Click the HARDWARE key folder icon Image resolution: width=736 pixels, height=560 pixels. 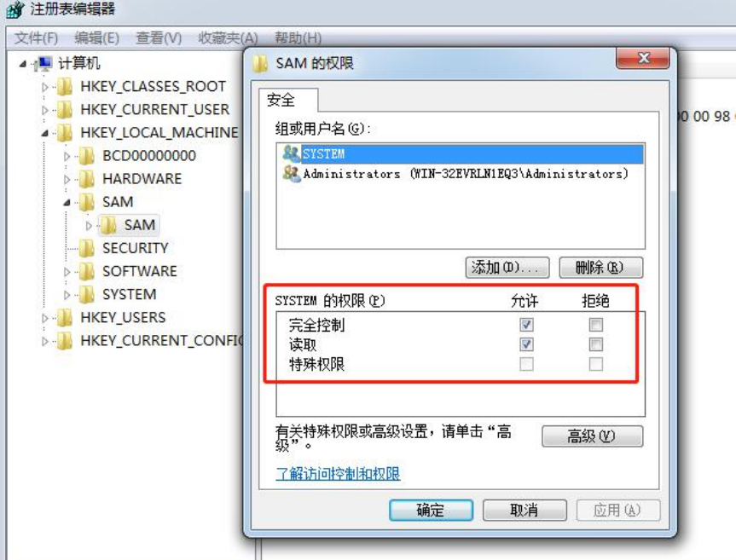coord(86,179)
